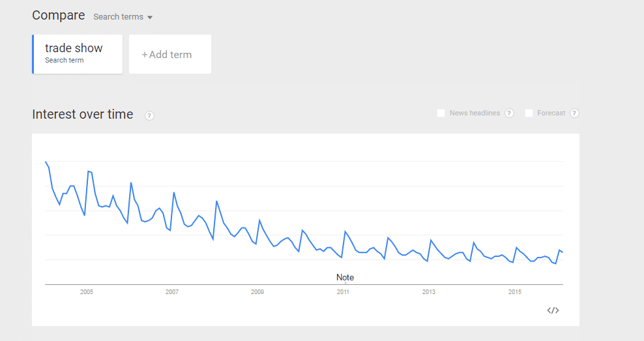Click help icon beside Interest over time
Image resolution: width=644 pixels, height=341 pixels.
pos(149,116)
